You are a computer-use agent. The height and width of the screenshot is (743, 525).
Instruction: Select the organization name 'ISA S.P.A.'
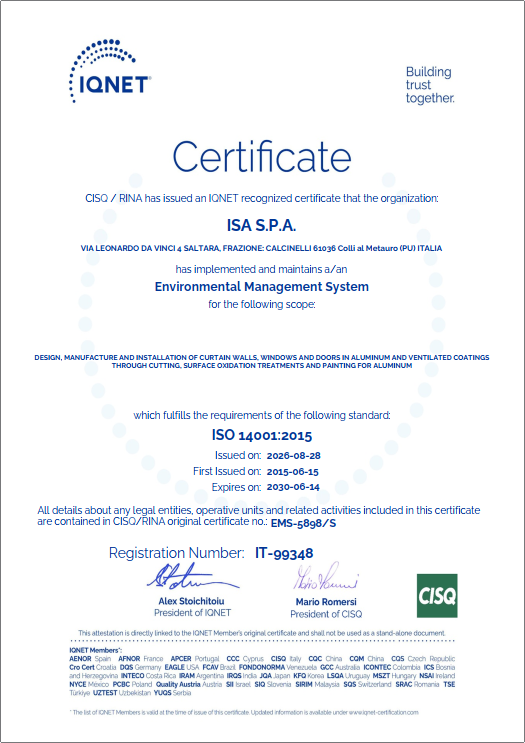(262, 225)
